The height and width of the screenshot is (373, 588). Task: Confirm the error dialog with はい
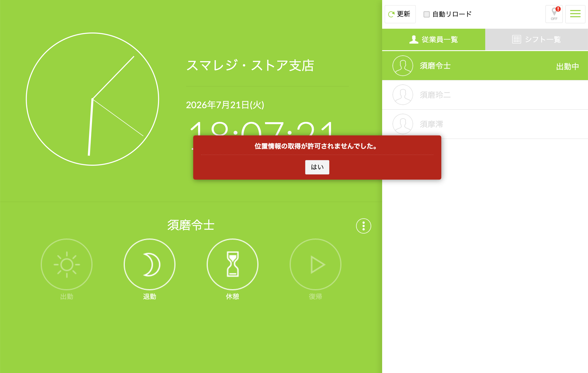(x=317, y=167)
